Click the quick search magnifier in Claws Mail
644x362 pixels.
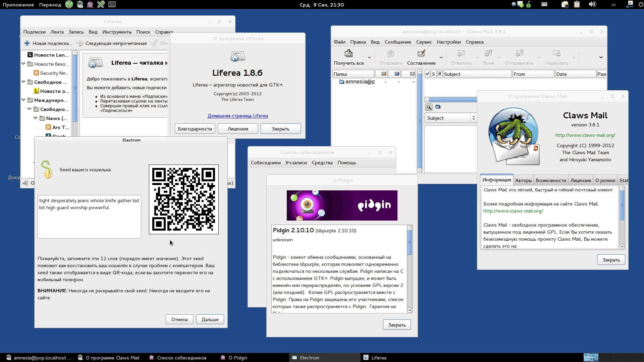click(429, 107)
